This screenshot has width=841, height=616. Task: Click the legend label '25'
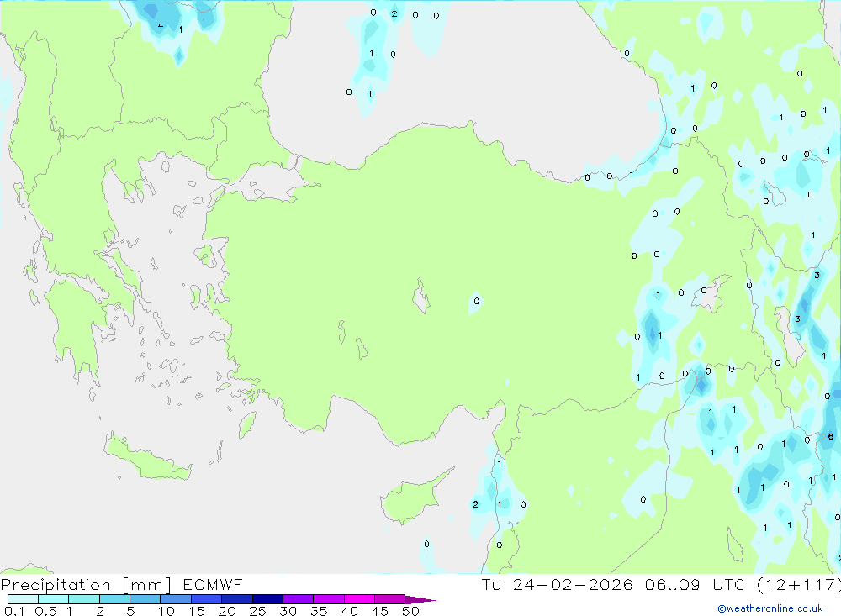(x=257, y=611)
